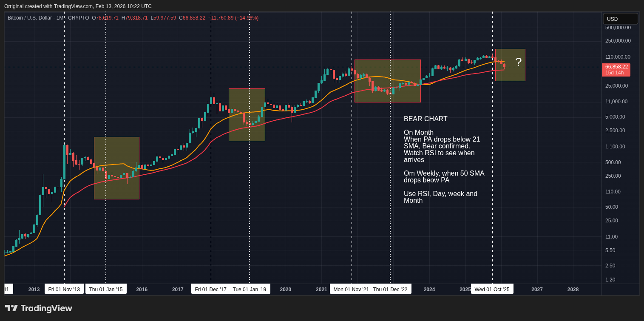Click the 25,000.00 price axis label
The width and height of the screenshot is (644, 321).
click(617, 86)
